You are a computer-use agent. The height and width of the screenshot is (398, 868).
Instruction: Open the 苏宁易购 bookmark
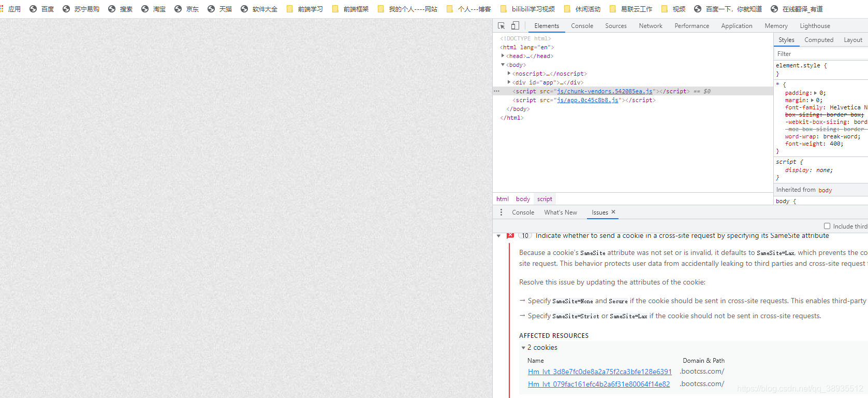point(81,9)
